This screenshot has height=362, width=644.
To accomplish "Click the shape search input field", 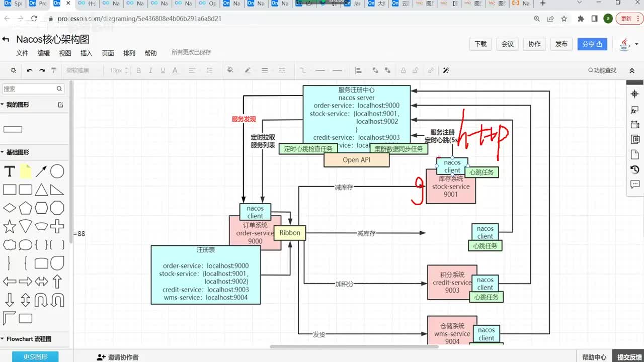I will click(x=33, y=89).
